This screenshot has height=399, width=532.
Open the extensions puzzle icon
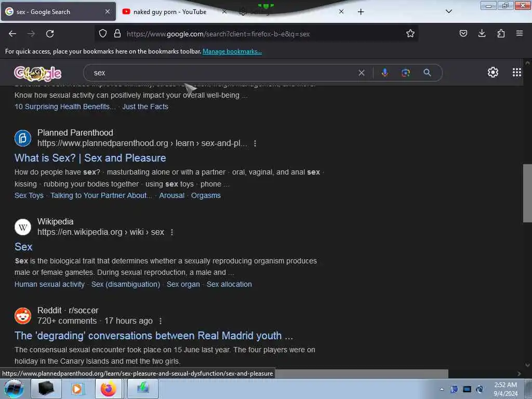501,33
